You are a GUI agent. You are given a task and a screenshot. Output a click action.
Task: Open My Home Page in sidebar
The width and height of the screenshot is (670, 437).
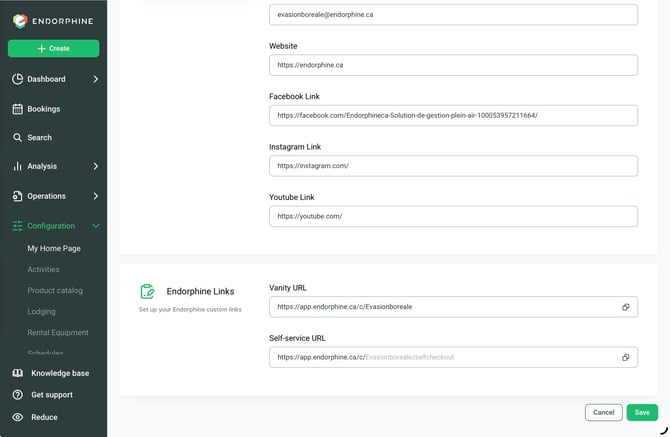54,248
